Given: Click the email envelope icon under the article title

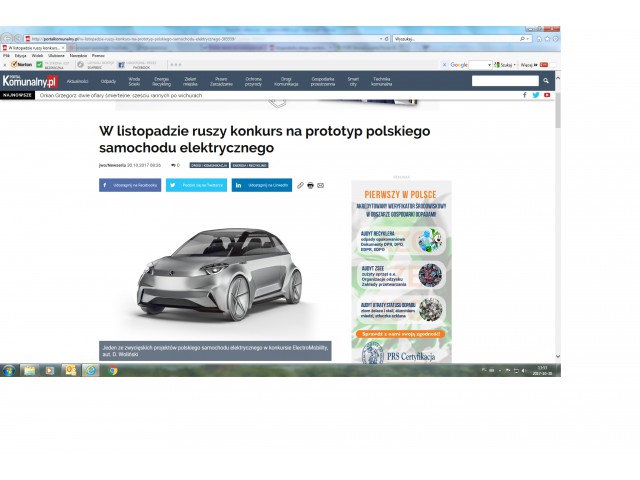Looking at the screenshot, I should coord(320,185).
